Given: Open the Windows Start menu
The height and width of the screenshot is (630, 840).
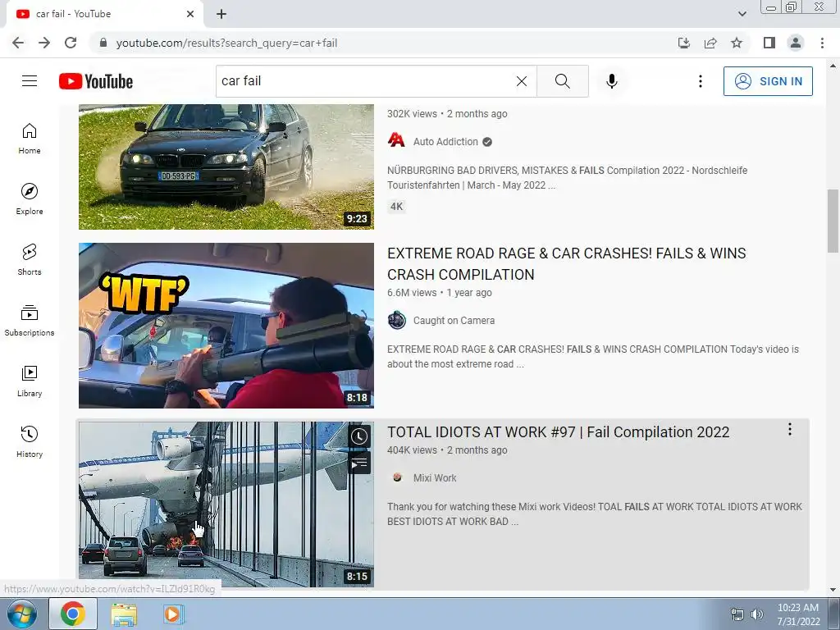Looking at the screenshot, I should (22, 614).
